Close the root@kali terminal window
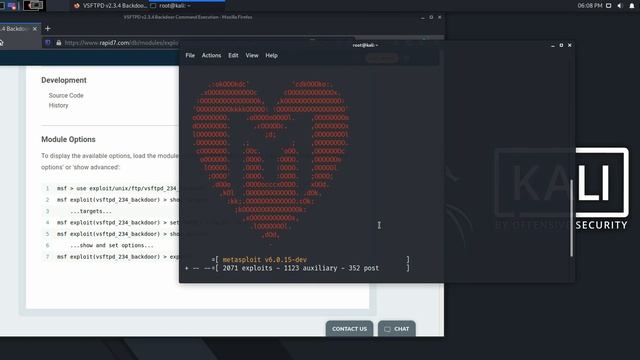 point(570,45)
